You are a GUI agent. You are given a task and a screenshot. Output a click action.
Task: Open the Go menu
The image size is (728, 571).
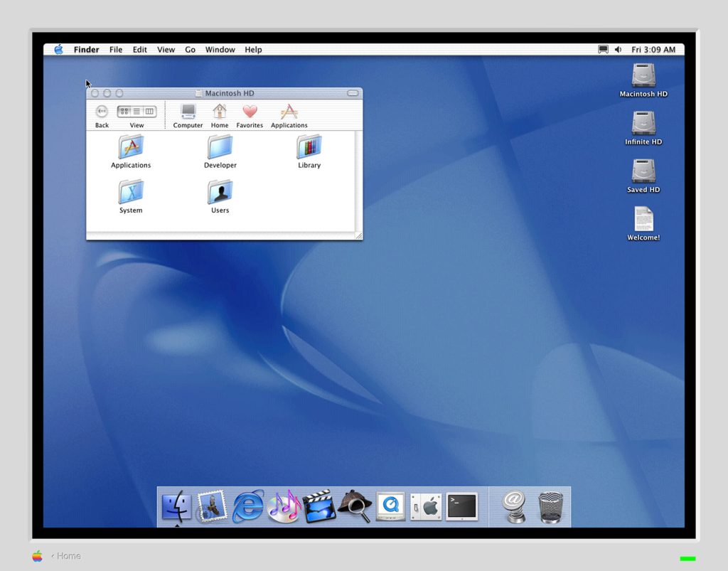point(190,50)
